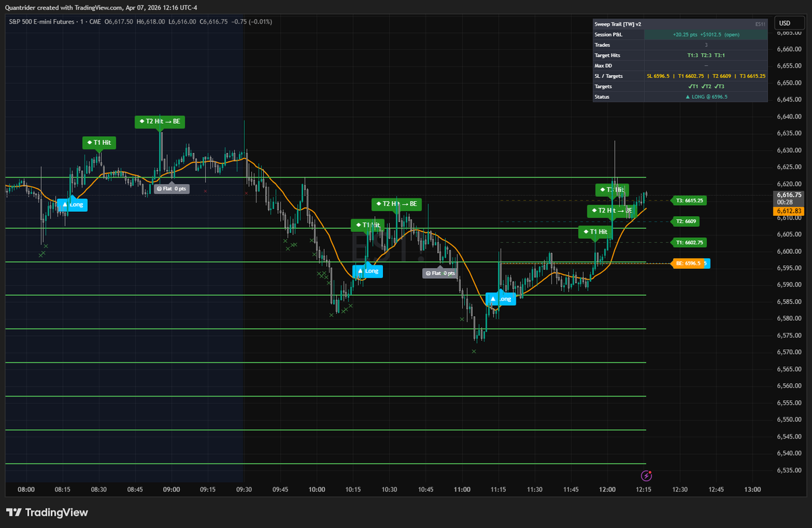Click the 6,535.00 price axis label

coord(789,470)
